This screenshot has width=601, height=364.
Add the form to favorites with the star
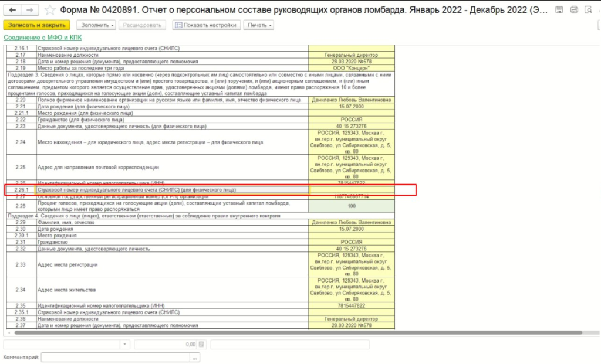(x=51, y=10)
